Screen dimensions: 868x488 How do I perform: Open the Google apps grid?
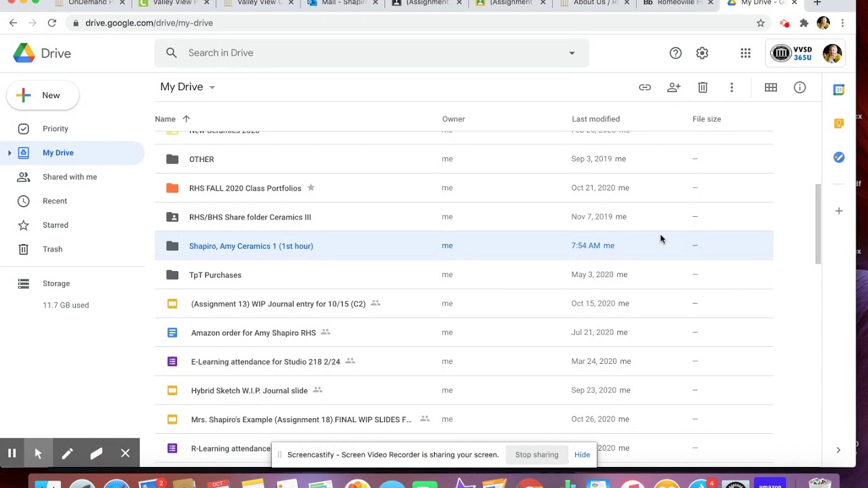coord(745,53)
